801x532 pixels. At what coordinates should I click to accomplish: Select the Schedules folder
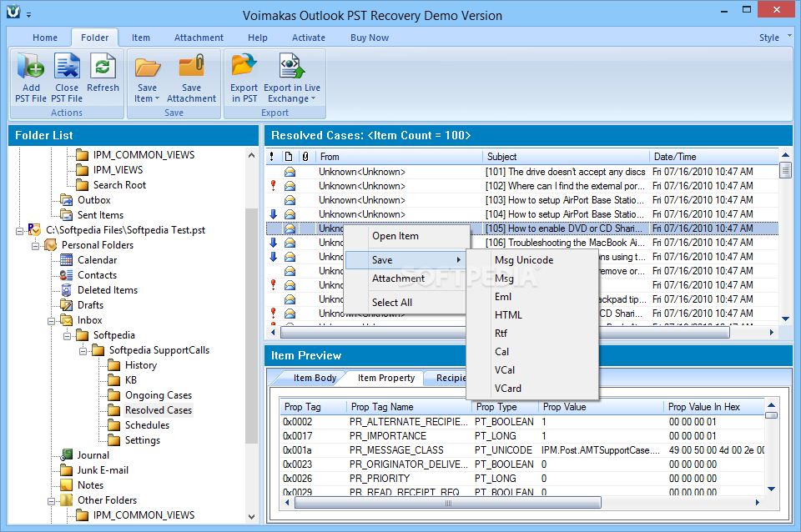(147, 424)
